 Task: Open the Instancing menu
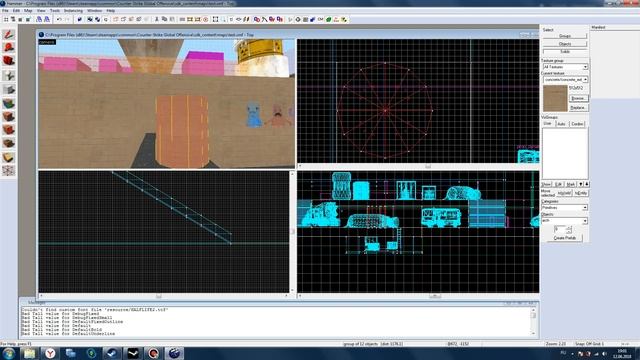tap(73, 11)
